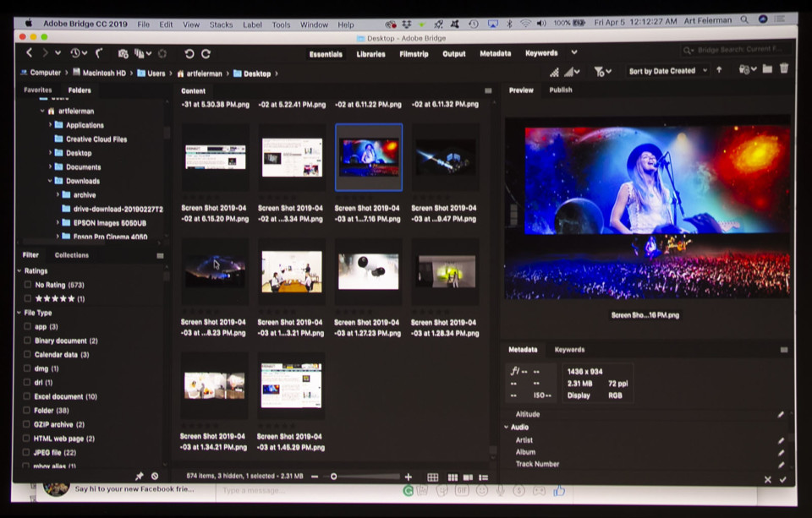Switch to details view
This screenshot has height=518, width=812.
(468, 477)
